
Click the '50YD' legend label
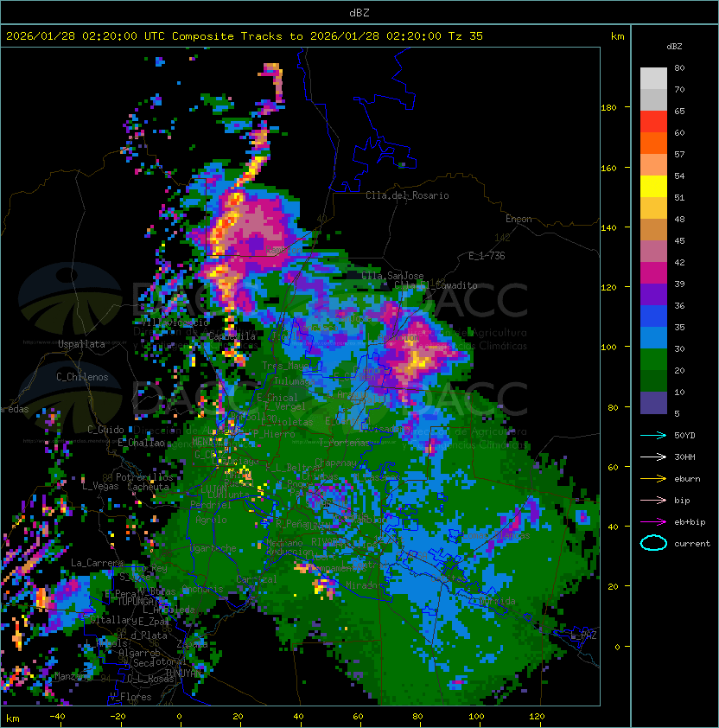pyautogui.click(x=684, y=436)
